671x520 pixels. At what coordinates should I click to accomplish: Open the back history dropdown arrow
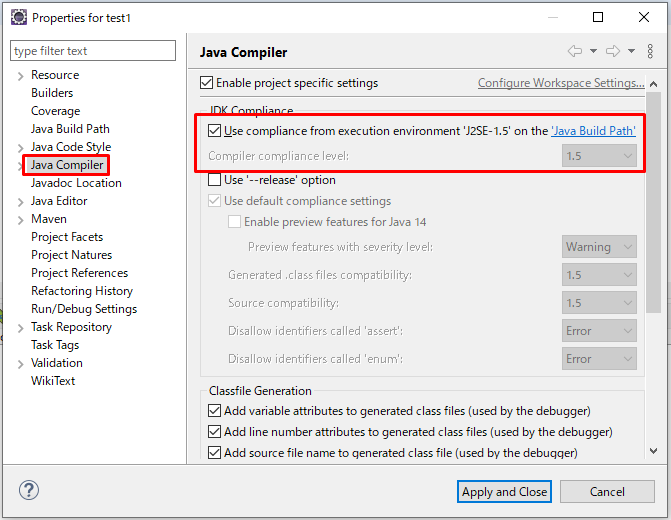point(593,51)
